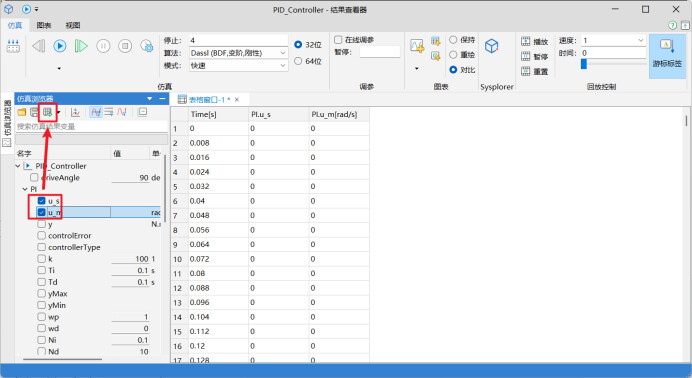Click the simulation settings icon at ribbon's left
Image resolution: width=692 pixels, height=378 pixels.
(13, 46)
